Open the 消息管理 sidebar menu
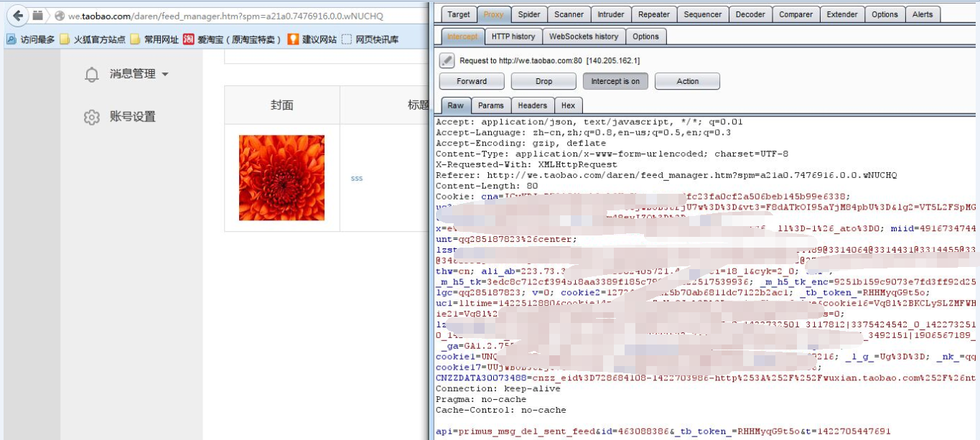This screenshot has width=980, height=440. click(132, 74)
